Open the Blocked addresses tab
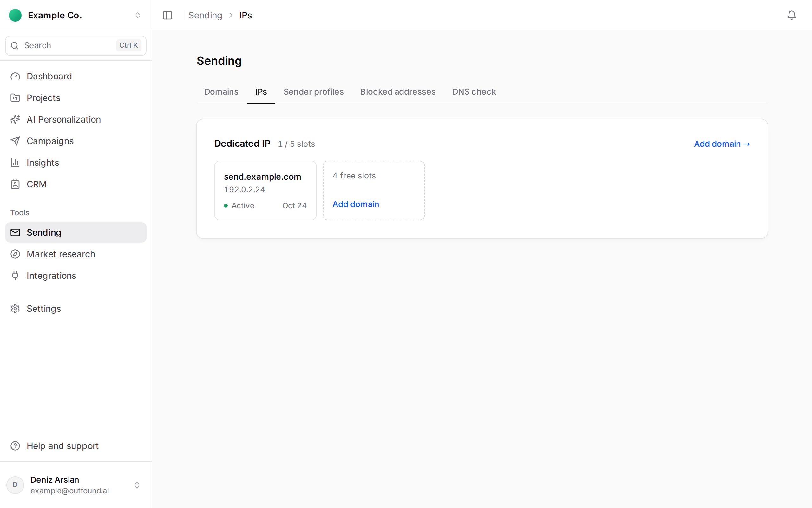 [398, 92]
